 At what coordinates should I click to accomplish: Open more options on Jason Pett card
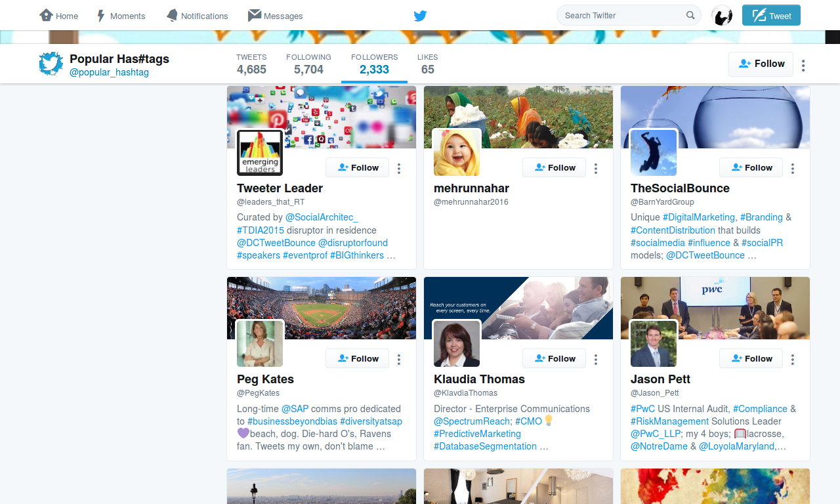(793, 360)
